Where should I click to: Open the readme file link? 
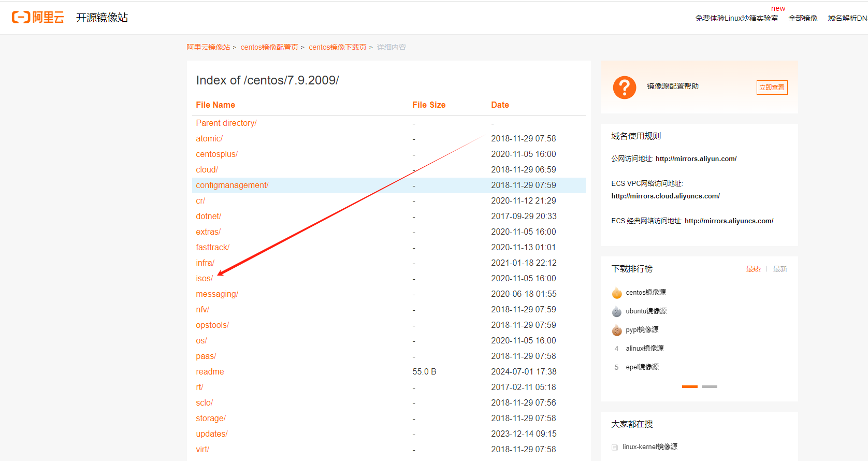pyautogui.click(x=210, y=371)
